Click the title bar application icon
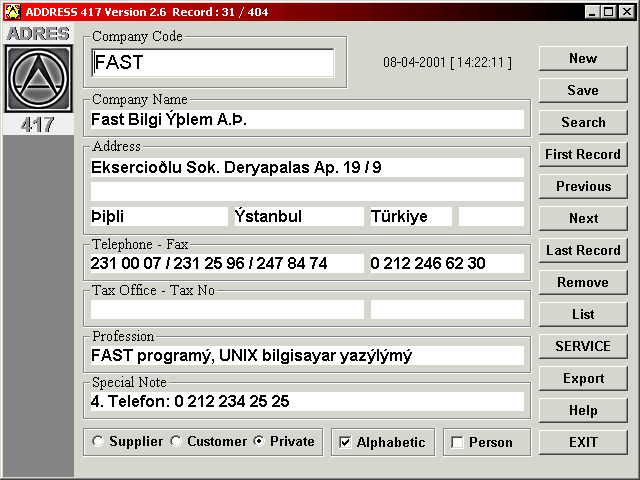This screenshot has width=640, height=480. point(13,11)
